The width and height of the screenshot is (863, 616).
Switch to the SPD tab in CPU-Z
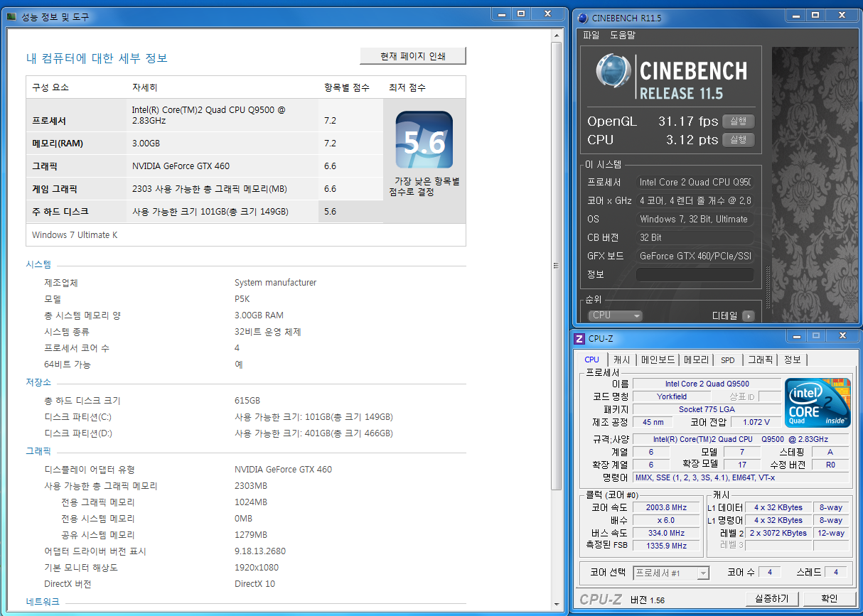pos(728,360)
